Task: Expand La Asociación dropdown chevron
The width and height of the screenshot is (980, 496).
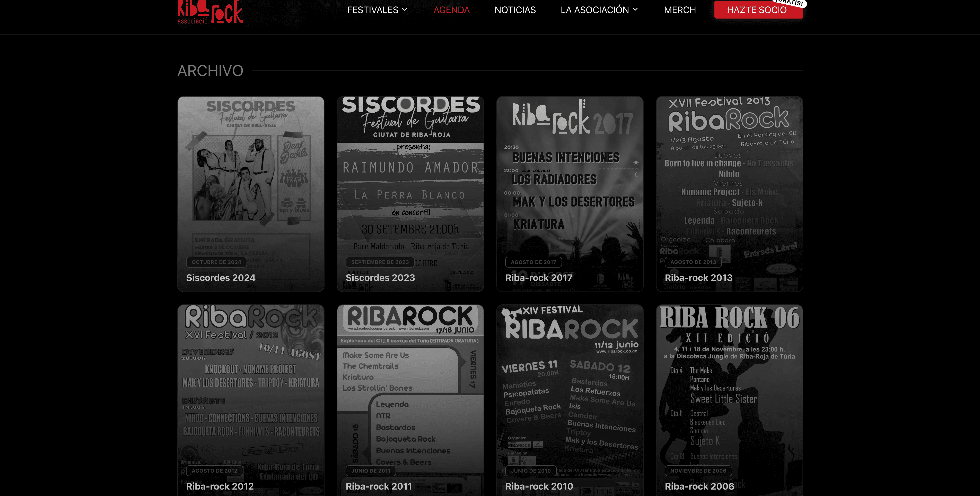Action: [x=635, y=10]
